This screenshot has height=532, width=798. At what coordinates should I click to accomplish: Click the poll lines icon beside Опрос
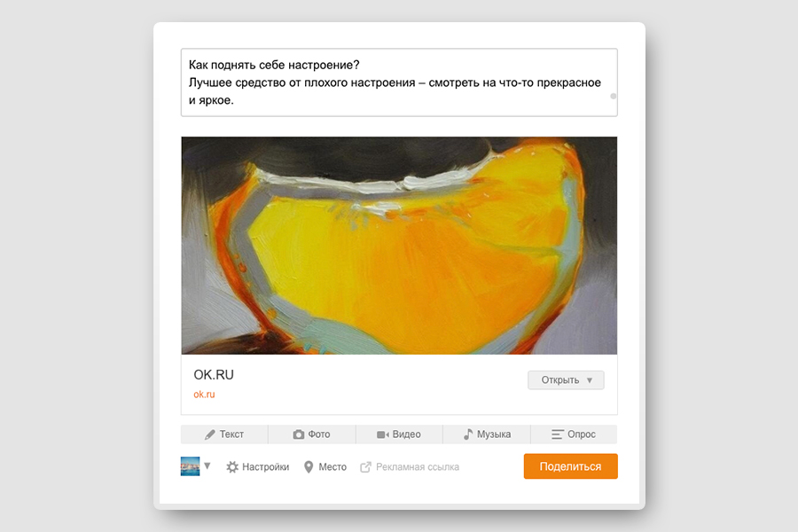point(558,434)
